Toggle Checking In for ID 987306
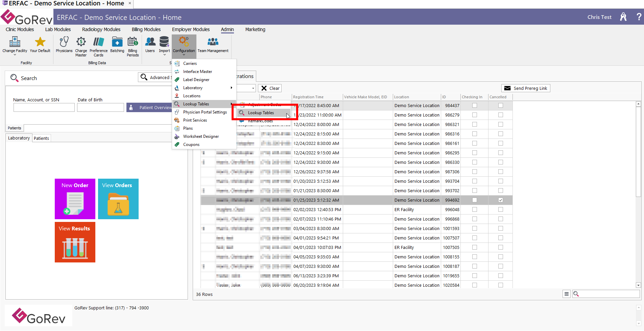 point(475,172)
